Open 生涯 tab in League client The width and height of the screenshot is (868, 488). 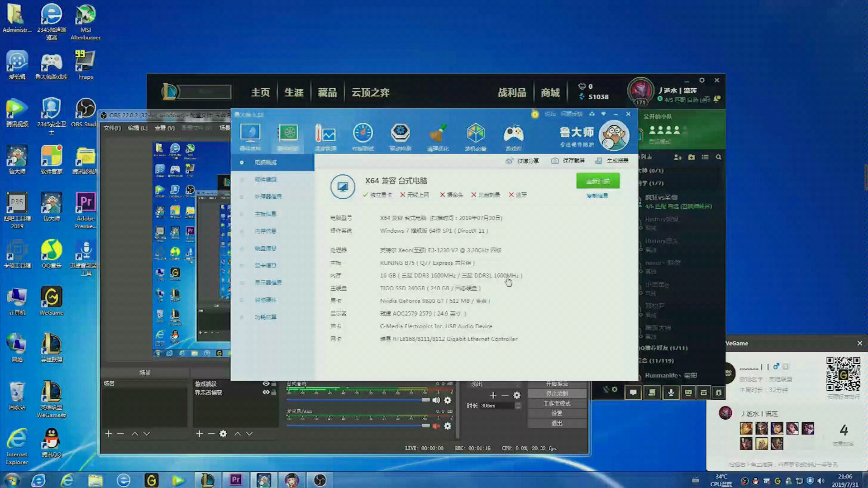tap(294, 92)
